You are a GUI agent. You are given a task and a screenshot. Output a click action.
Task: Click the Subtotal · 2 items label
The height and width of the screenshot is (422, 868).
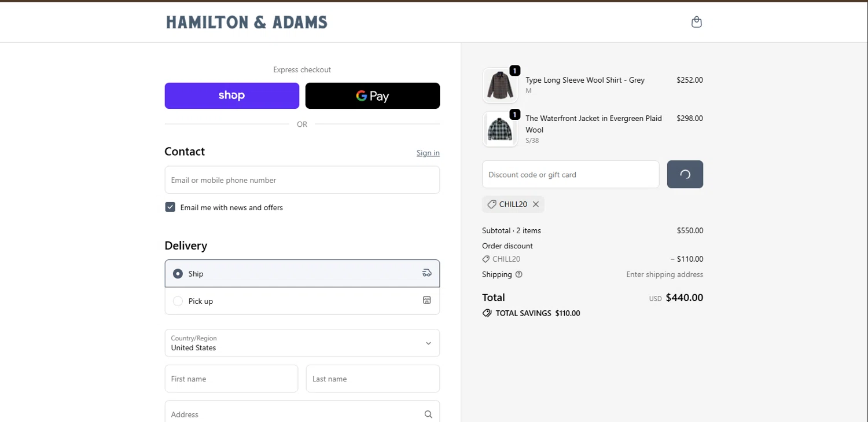click(512, 230)
